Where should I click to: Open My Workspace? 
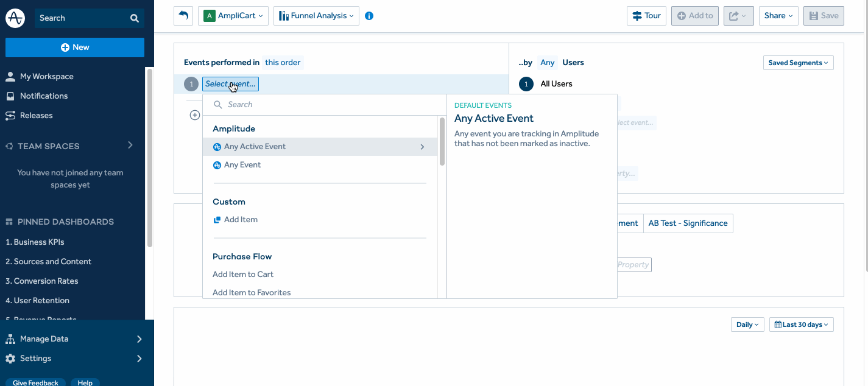point(47,77)
